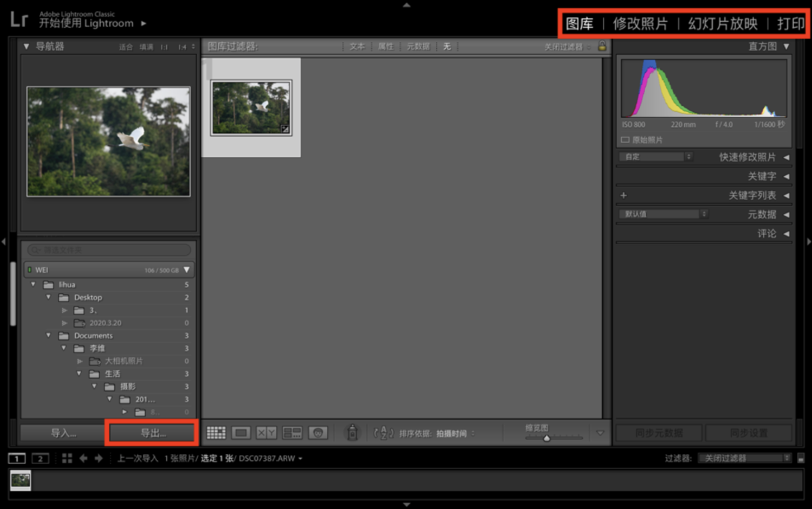
Task: Adjust the 缩览图 thumbnail size slider
Action: coord(547,438)
